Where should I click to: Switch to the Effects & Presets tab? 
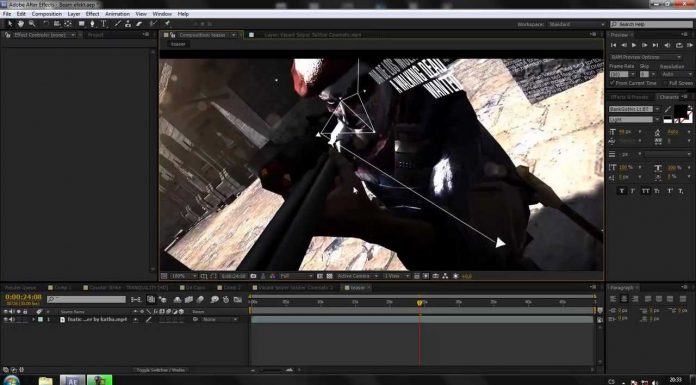(x=629, y=97)
